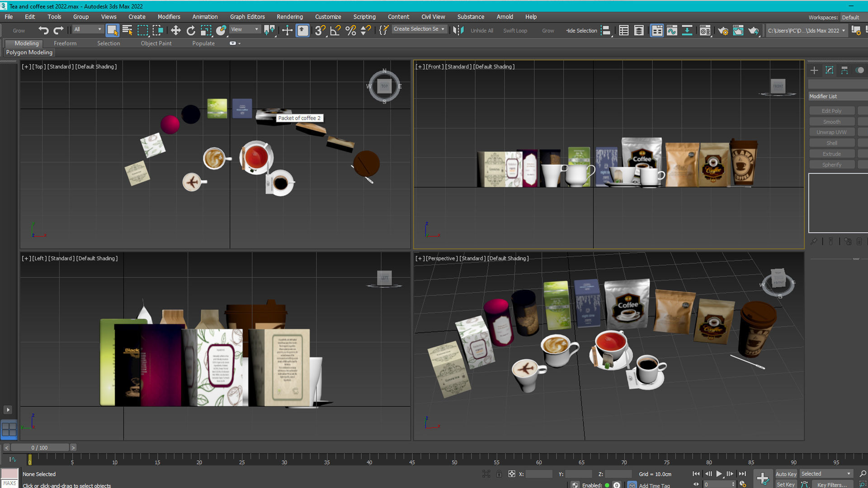Go to the end frame
This screenshot has width=868, height=488.
coord(742,474)
